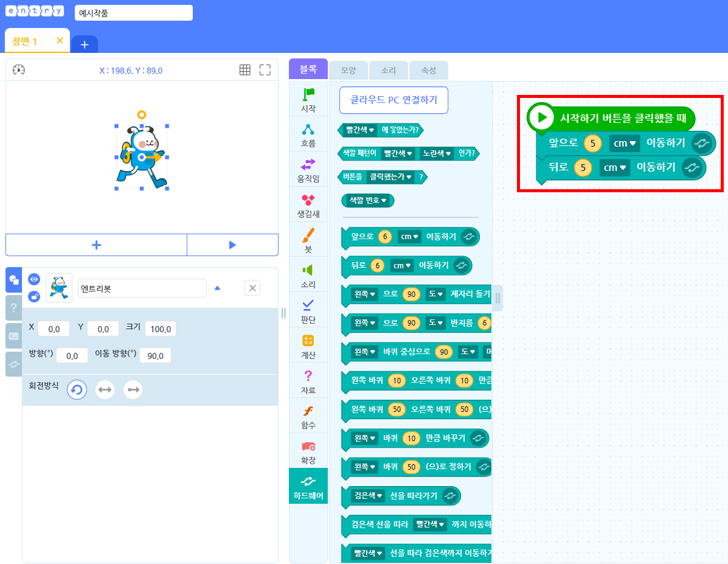Click the 이동 방향 field
This screenshot has width=728, height=564.
pos(155,355)
